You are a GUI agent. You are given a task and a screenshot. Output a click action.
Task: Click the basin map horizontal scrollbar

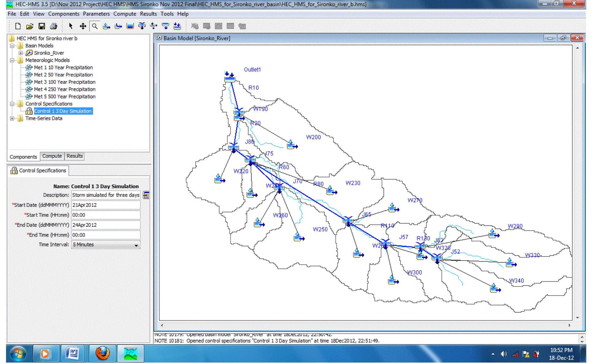(365, 325)
